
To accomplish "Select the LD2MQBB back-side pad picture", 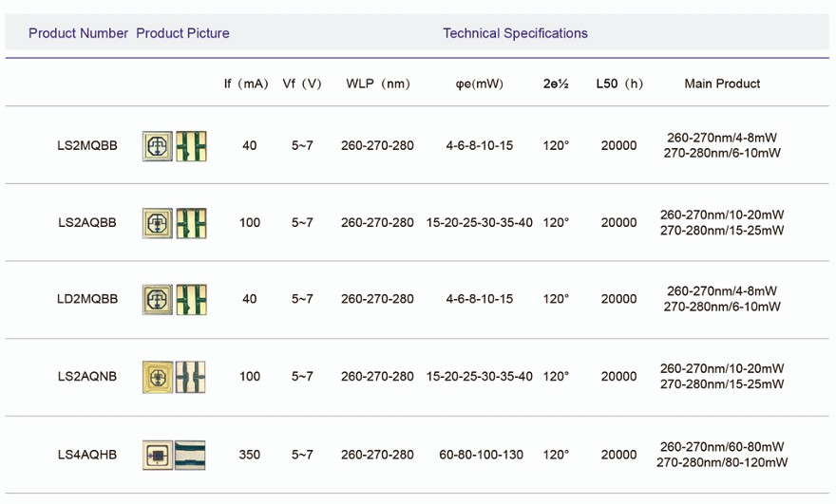I will coord(192,299).
